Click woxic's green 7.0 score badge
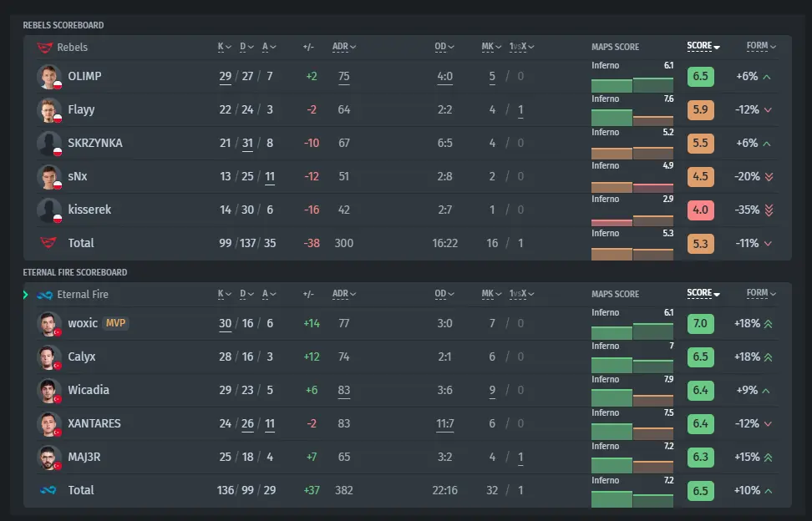Screen dimensions: 812x521 [x=701, y=323]
